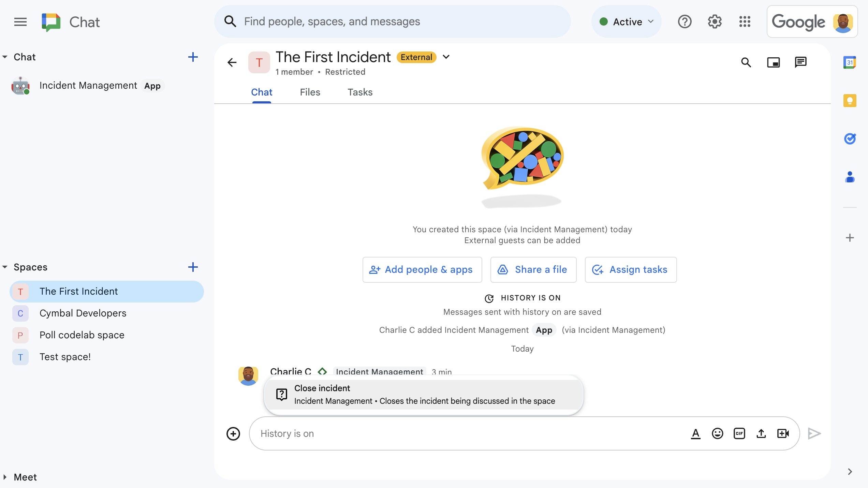Open the emoji picker
Screen dimensions: 868x488
(717, 433)
